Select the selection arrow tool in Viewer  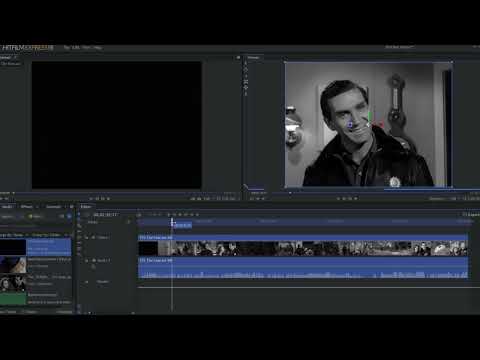[246, 63]
